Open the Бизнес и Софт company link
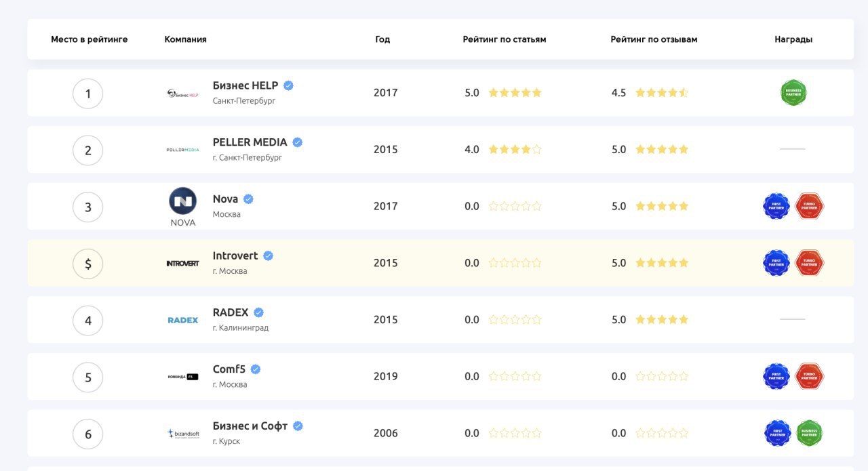 click(250, 426)
